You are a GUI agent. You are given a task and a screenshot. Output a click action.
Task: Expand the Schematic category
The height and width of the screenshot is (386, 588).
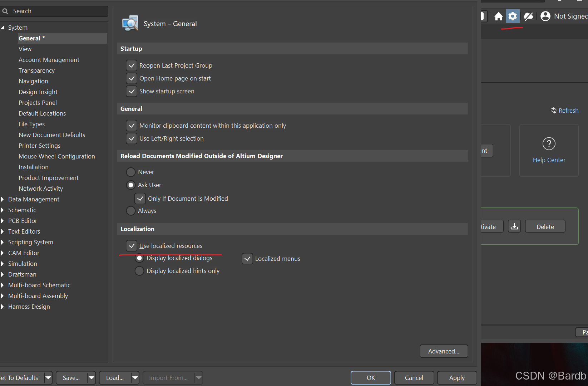(x=3, y=210)
